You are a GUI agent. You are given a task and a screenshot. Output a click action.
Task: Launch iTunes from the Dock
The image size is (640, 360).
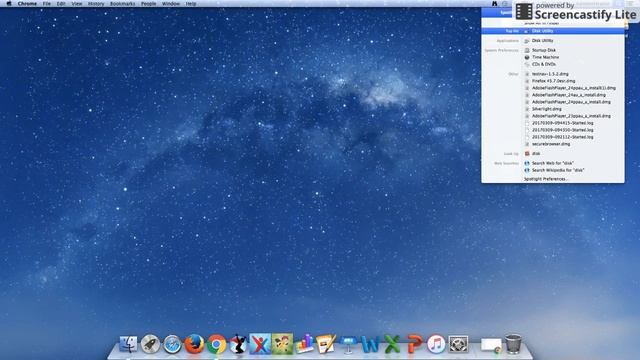click(x=436, y=344)
